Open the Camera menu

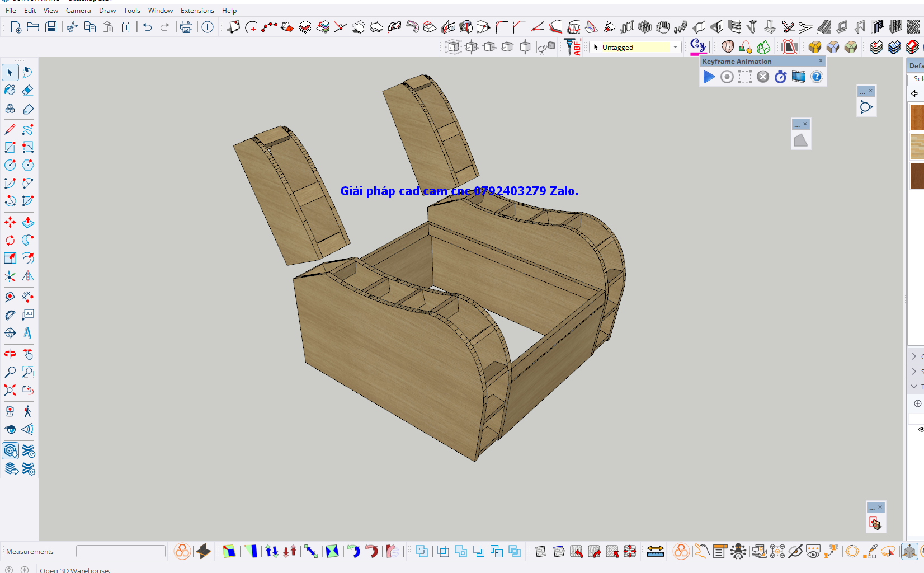(78, 10)
